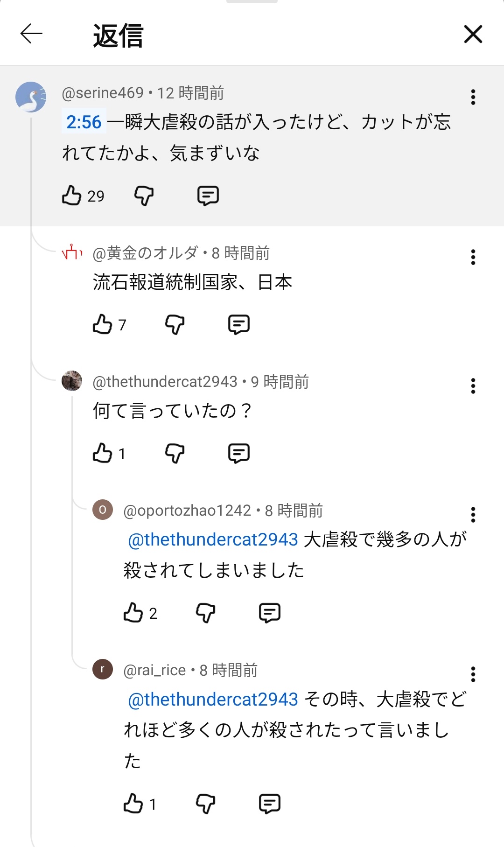Reply to the @oportozhao1242 comment
This screenshot has height=847, width=504.
coord(269,613)
